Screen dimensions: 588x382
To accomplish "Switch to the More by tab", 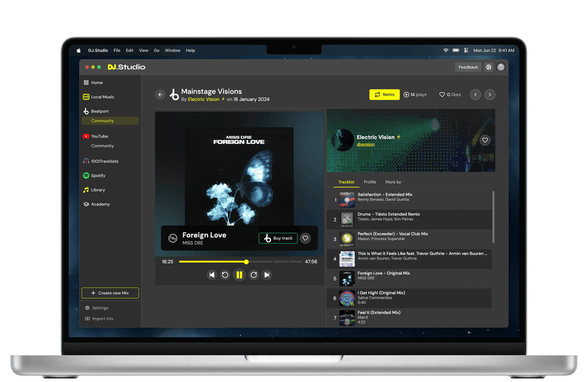I will 393,182.
